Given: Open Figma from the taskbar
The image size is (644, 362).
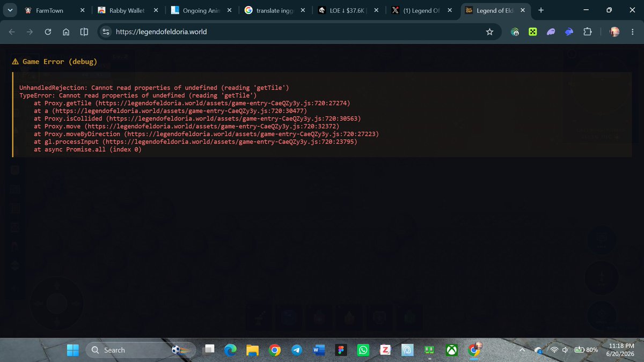Looking at the screenshot, I should click(341, 350).
